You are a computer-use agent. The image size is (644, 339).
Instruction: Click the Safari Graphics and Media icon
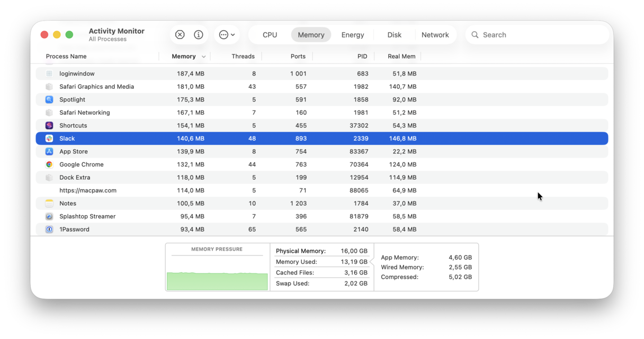(49, 87)
